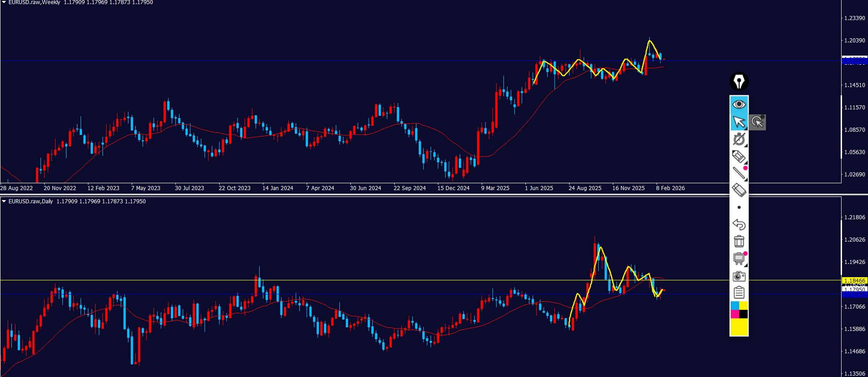The width and height of the screenshot is (868, 377).
Task: Select the crossed-out stopwatch tool
Action: tap(739, 139)
